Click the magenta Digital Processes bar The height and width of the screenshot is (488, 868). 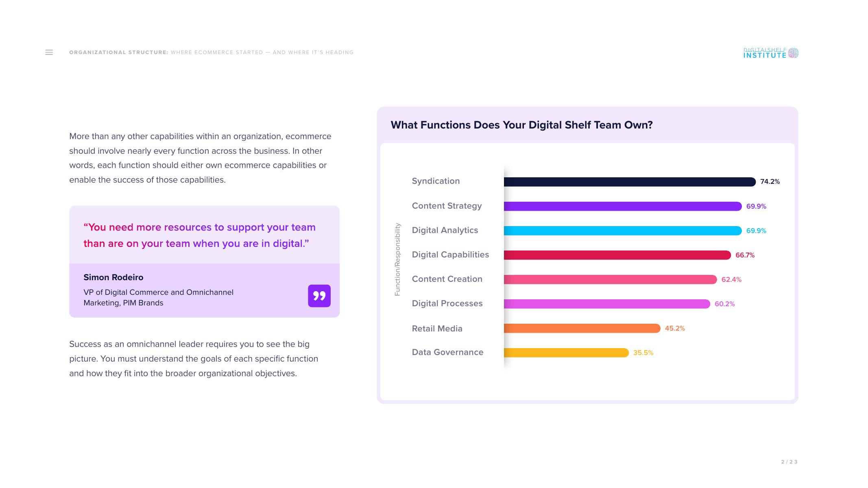606,304
